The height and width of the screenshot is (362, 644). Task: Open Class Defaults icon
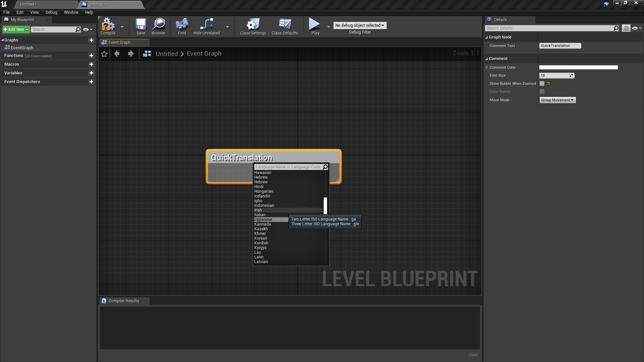pos(284,25)
